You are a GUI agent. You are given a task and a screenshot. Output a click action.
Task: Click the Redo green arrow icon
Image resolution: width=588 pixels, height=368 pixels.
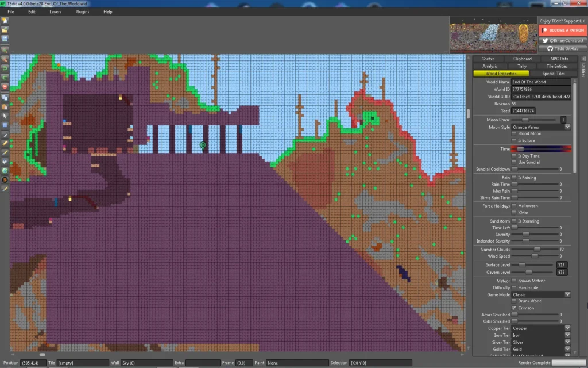pos(5,78)
